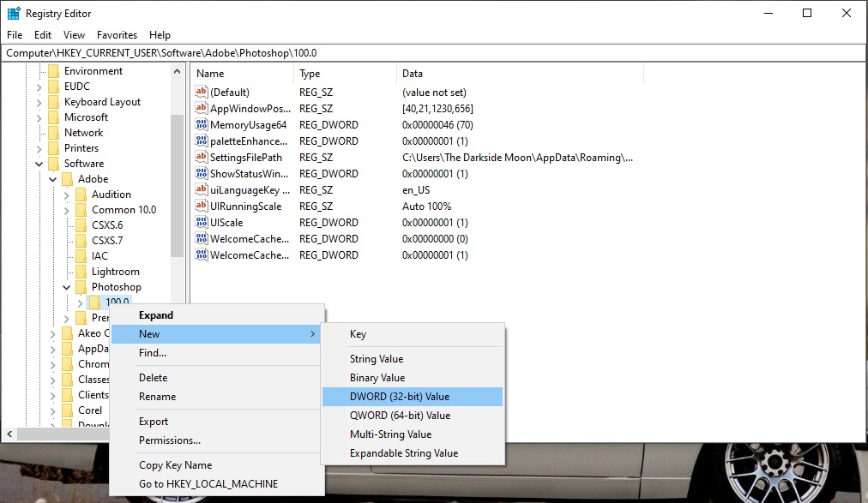This screenshot has height=503, width=868.
Task: Expand the Keyboard Layout key
Action: (x=39, y=102)
